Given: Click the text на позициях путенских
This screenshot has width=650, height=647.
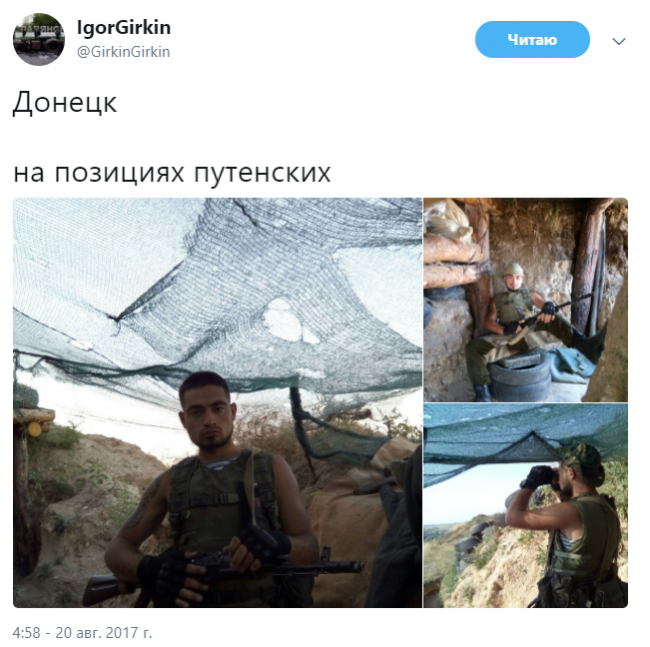Looking at the screenshot, I should [x=172, y=172].
